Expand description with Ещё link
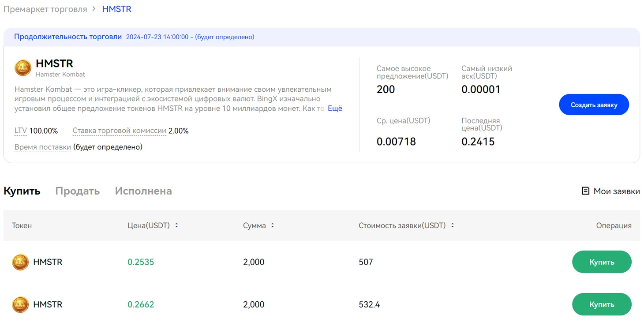Screen dimensions: 644x322 pos(335,109)
